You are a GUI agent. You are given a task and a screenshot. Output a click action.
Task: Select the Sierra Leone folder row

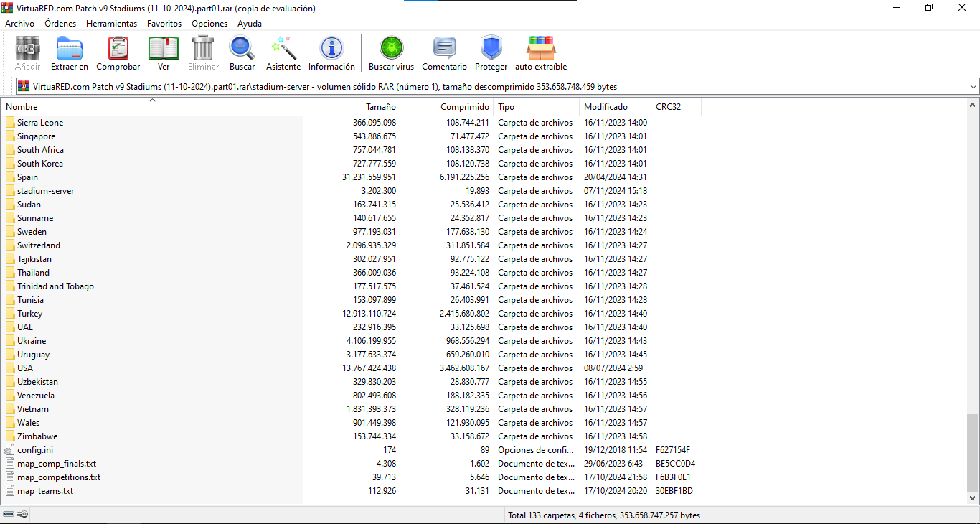[x=40, y=123]
